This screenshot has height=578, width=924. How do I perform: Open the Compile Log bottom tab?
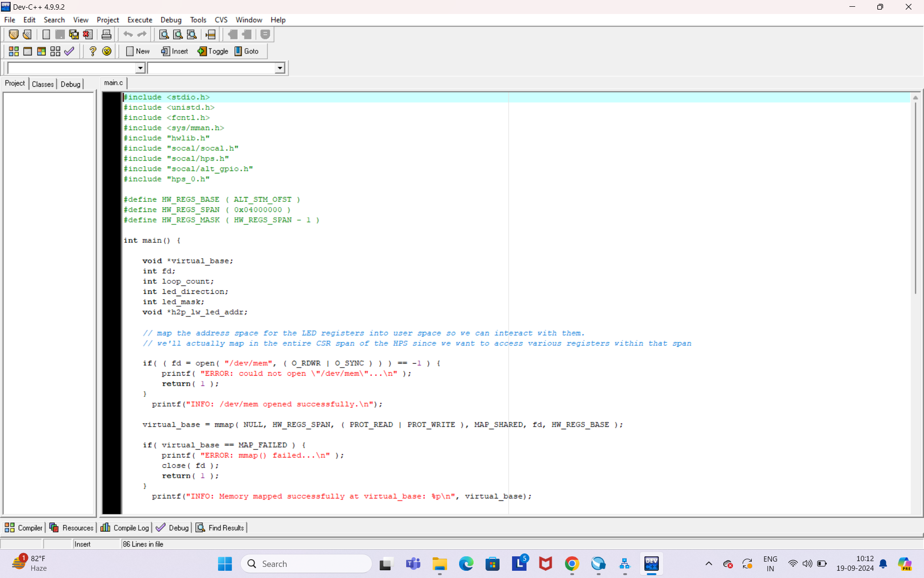tap(125, 527)
